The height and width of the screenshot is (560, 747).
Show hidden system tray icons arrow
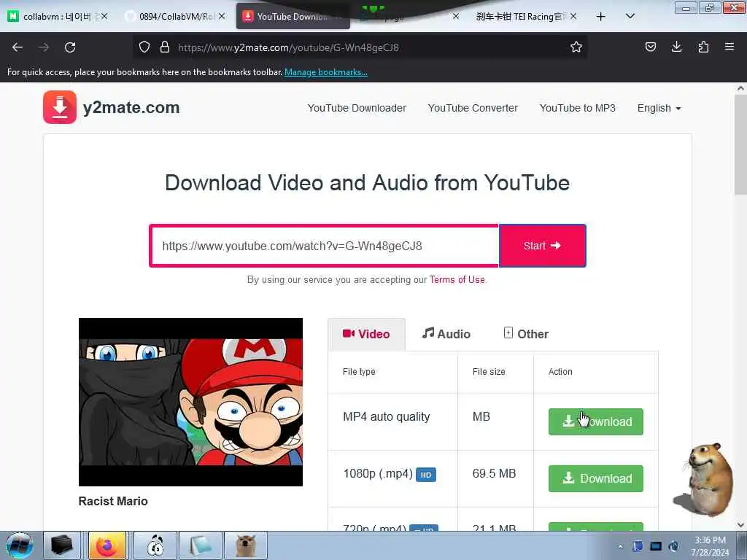click(620, 547)
